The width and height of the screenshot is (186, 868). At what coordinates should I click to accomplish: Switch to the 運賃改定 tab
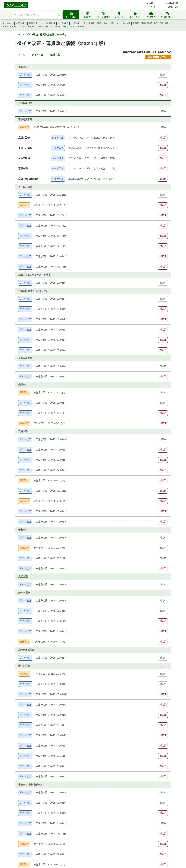point(55,55)
